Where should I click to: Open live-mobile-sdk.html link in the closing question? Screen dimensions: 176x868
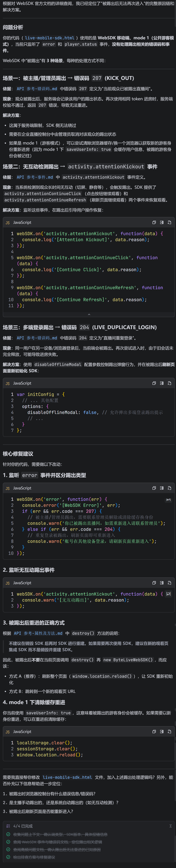pos(67,777)
